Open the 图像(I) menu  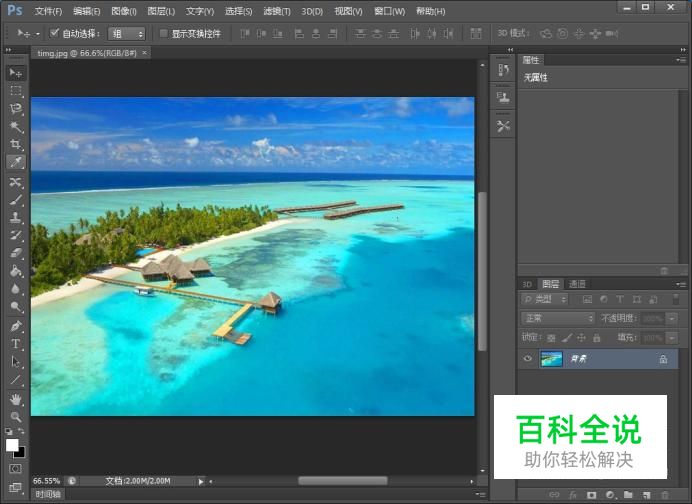[124, 11]
